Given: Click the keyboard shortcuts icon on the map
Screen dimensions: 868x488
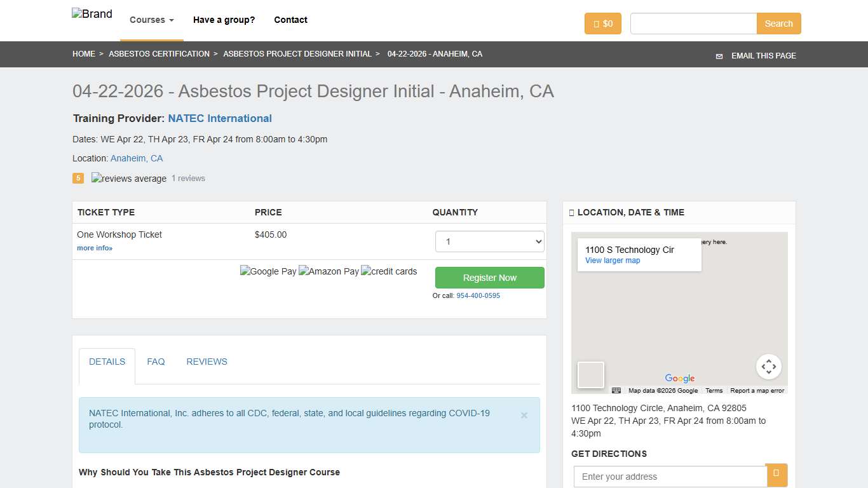Looking at the screenshot, I should point(616,390).
